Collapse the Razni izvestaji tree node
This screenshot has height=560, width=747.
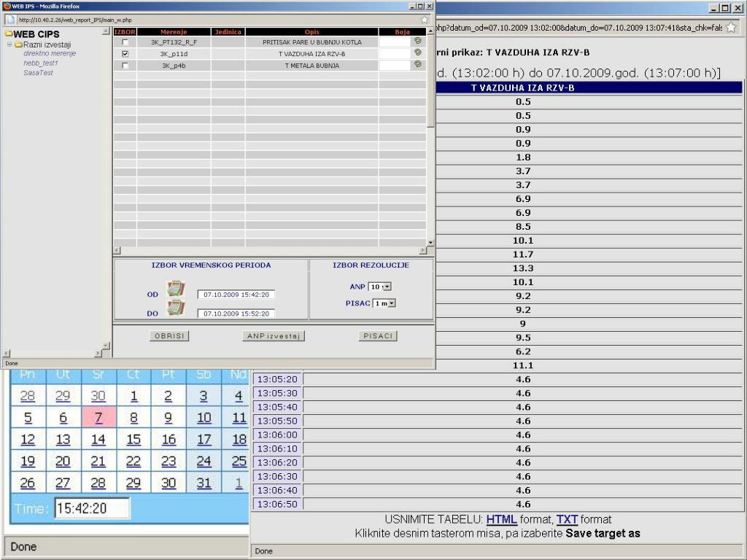coord(9,44)
